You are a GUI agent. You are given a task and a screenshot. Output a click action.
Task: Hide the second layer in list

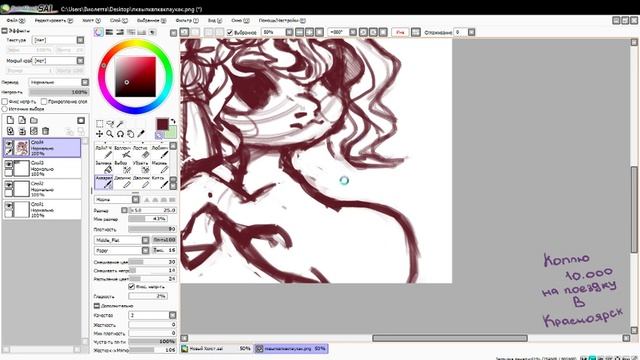pyautogui.click(x=9, y=164)
